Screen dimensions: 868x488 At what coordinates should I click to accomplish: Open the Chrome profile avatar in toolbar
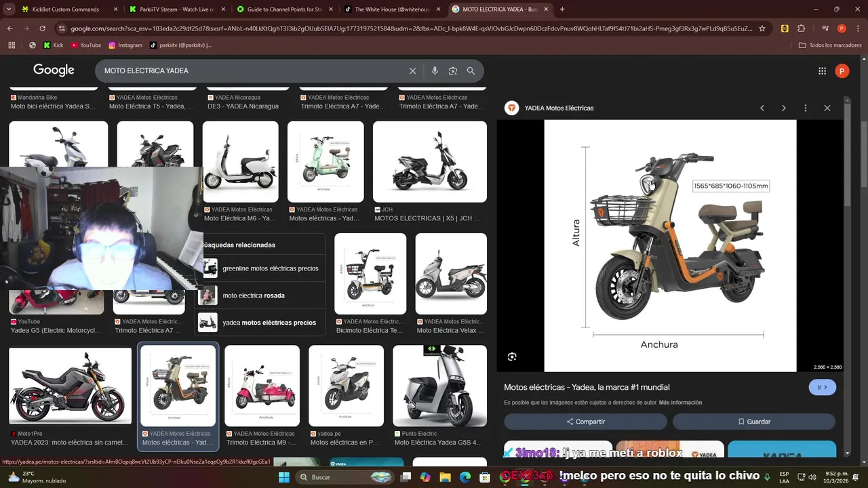tap(842, 28)
